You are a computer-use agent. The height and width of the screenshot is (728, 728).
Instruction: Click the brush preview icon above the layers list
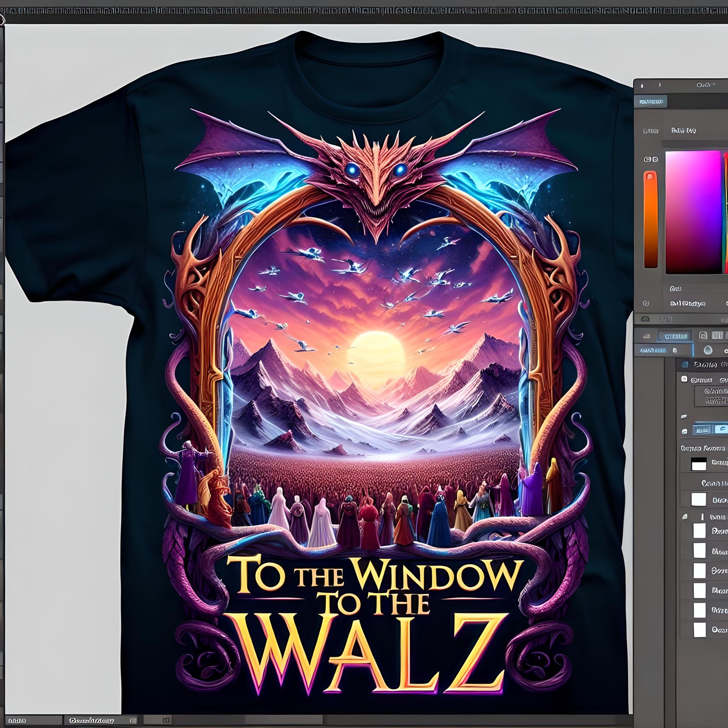tap(684, 416)
